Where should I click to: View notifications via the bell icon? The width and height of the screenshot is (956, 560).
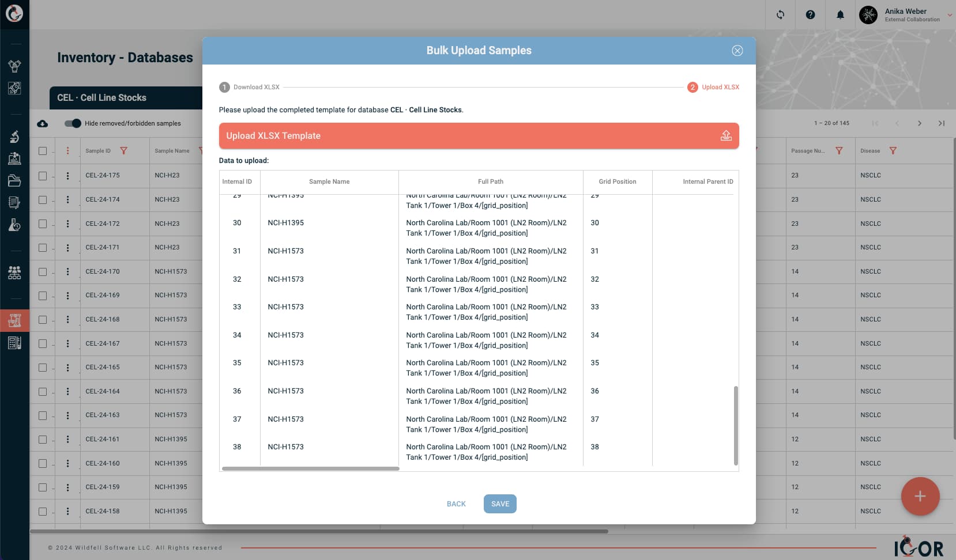click(840, 15)
